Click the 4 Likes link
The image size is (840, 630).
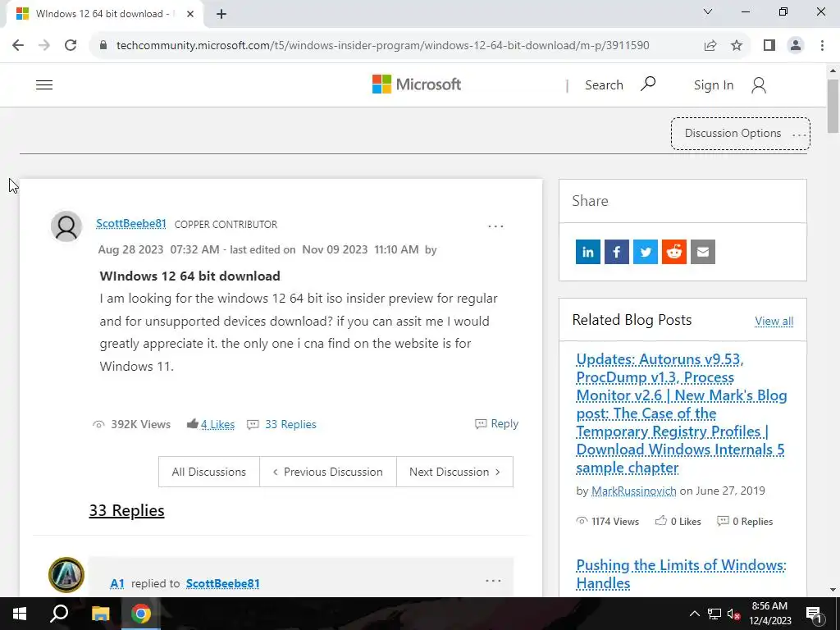click(217, 424)
